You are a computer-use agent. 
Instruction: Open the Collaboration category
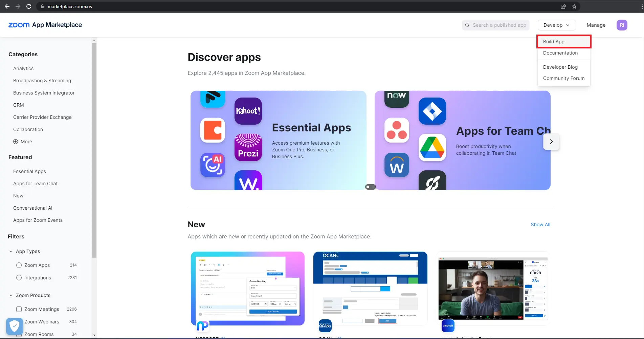click(28, 129)
